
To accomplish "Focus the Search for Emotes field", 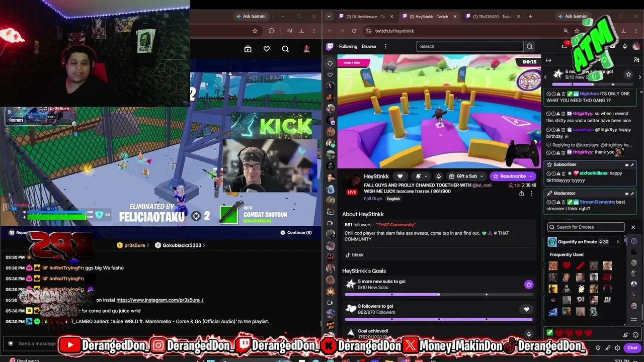I will pos(586,227).
